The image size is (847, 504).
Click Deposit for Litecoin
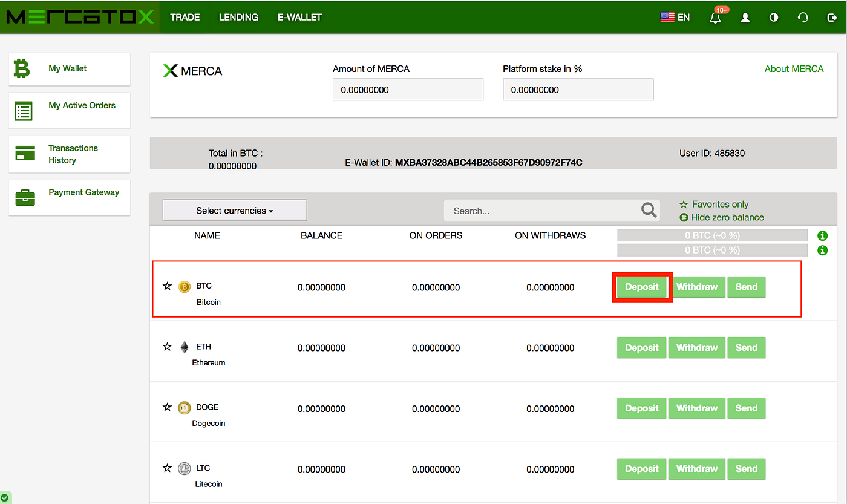point(642,469)
